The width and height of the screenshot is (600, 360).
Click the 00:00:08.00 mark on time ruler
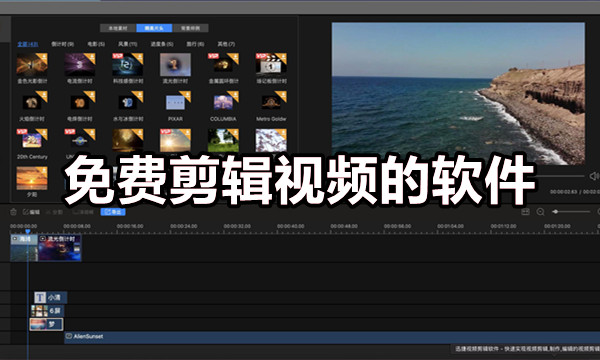tap(77, 226)
